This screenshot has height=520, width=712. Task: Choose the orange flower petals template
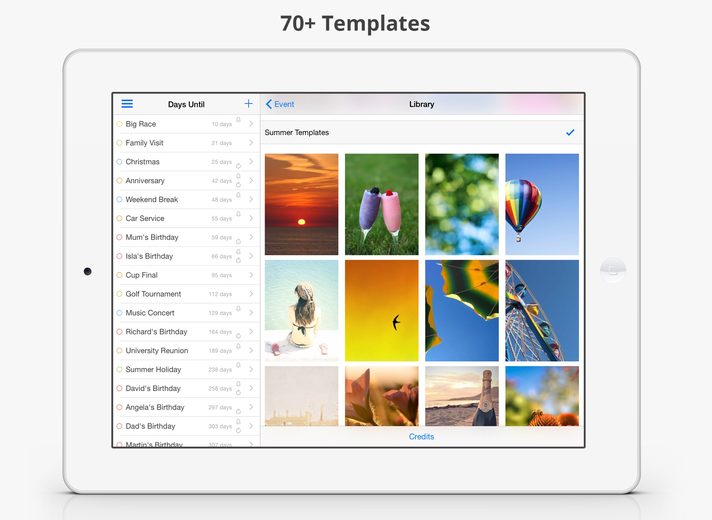381,396
